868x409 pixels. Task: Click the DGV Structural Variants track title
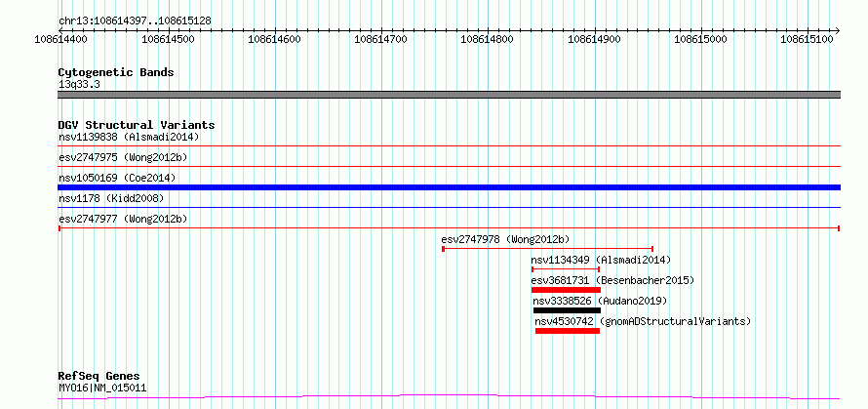[x=137, y=125]
